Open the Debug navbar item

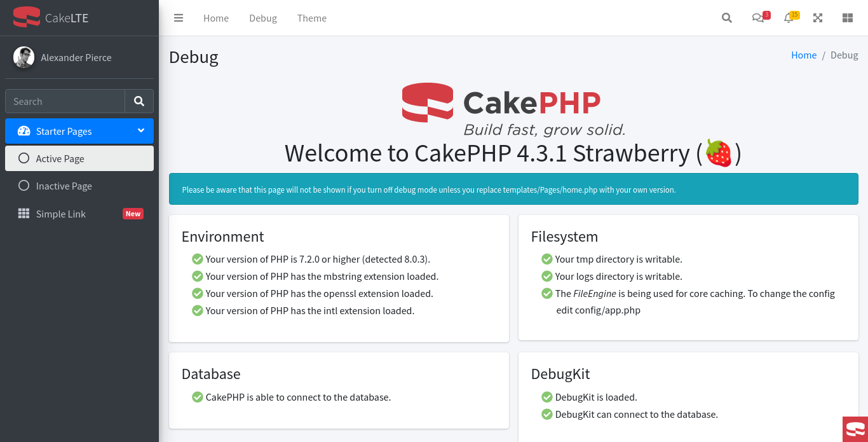pyautogui.click(x=263, y=18)
